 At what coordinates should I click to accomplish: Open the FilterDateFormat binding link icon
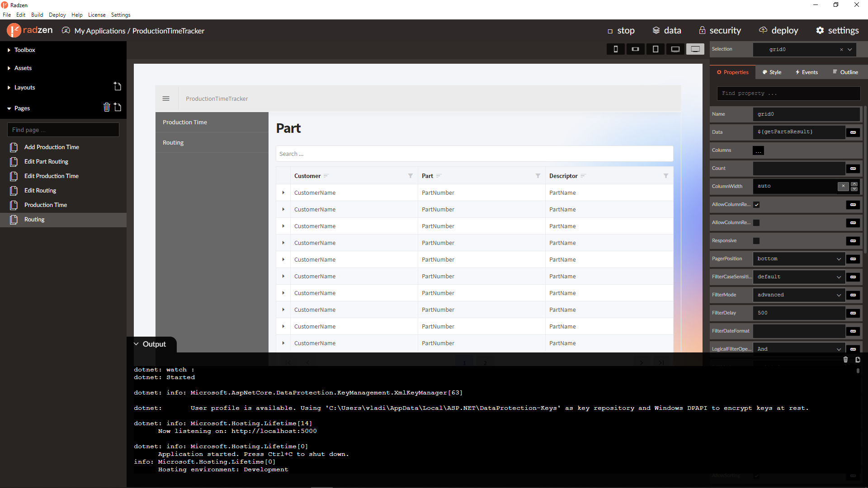coord(853,331)
